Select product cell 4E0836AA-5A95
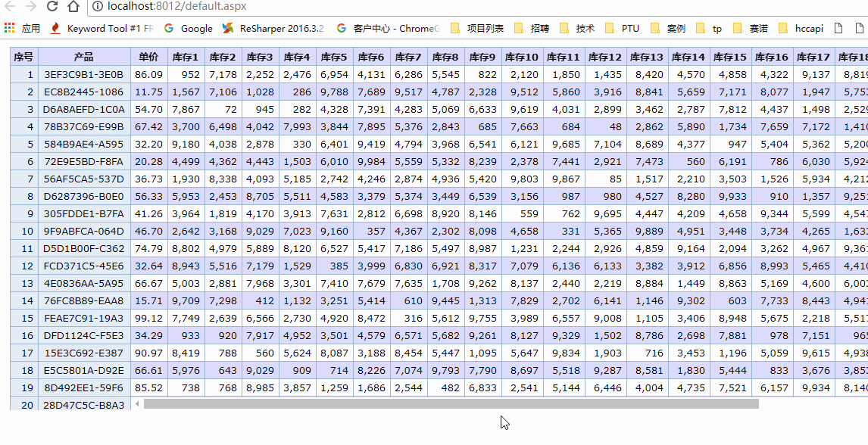The image size is (868, 445). 84,284
